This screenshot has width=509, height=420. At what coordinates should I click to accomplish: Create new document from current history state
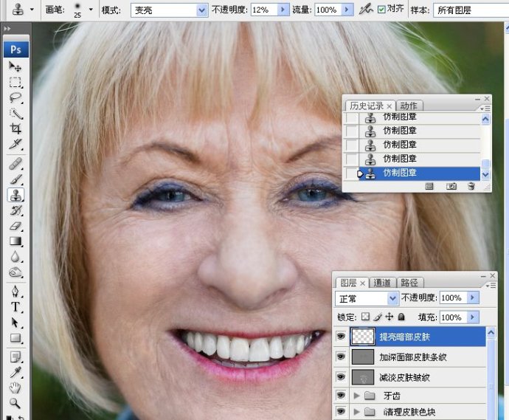429,186
